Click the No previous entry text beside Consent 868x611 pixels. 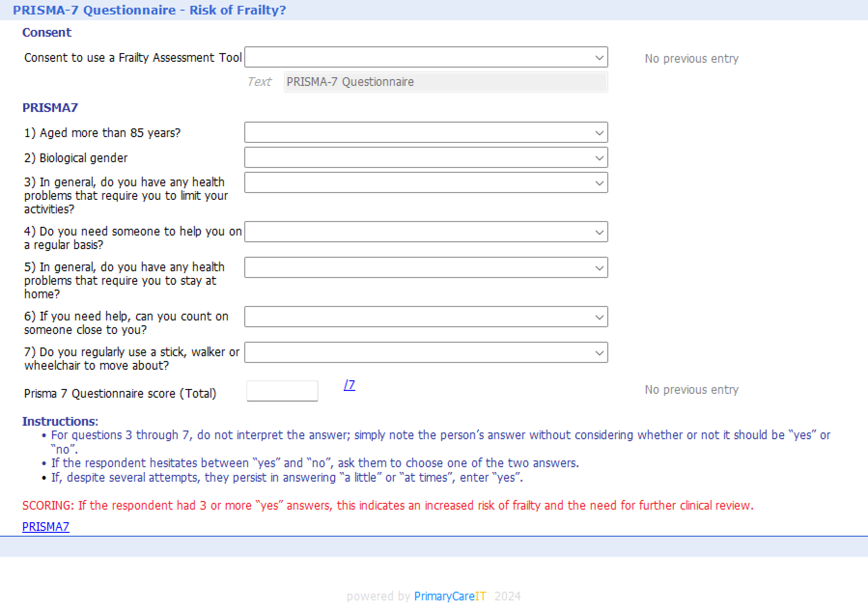(691, 59)
